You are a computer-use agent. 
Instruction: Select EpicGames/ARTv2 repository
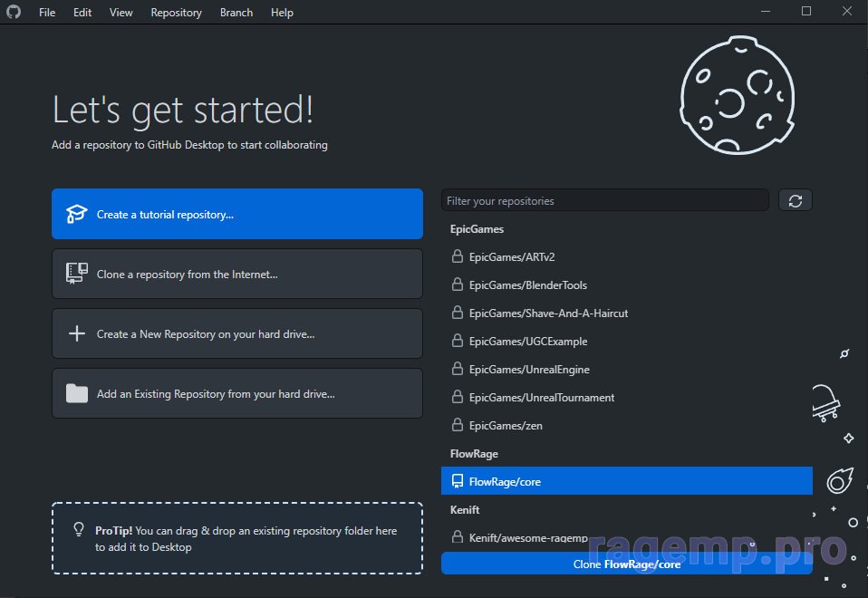(627, 256)
